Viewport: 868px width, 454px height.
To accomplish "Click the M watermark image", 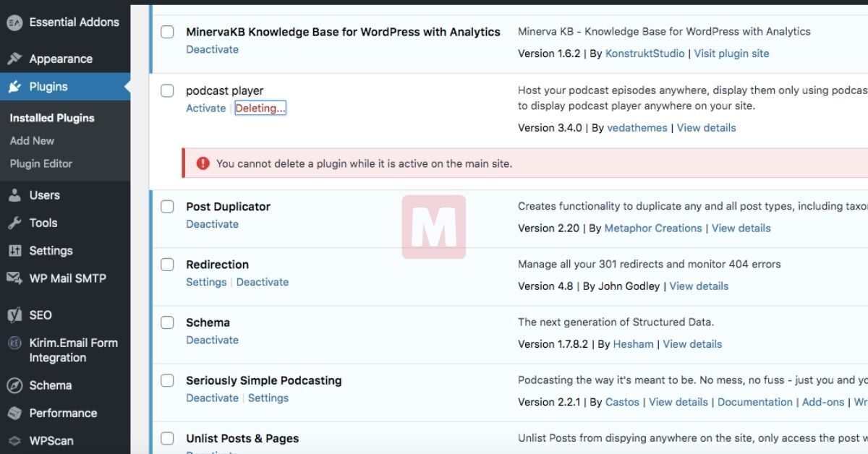I will tap(434, 227).
